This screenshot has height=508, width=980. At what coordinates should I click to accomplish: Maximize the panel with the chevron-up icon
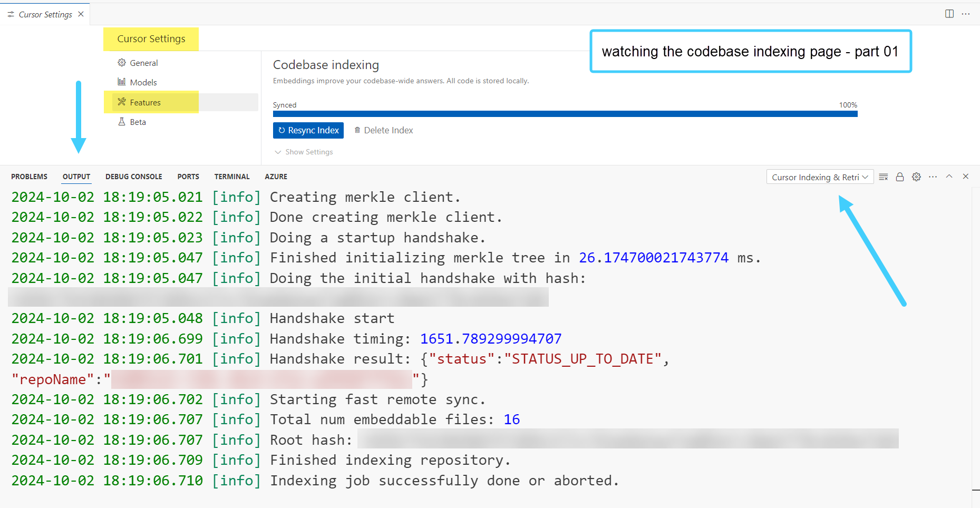(949, 177)
